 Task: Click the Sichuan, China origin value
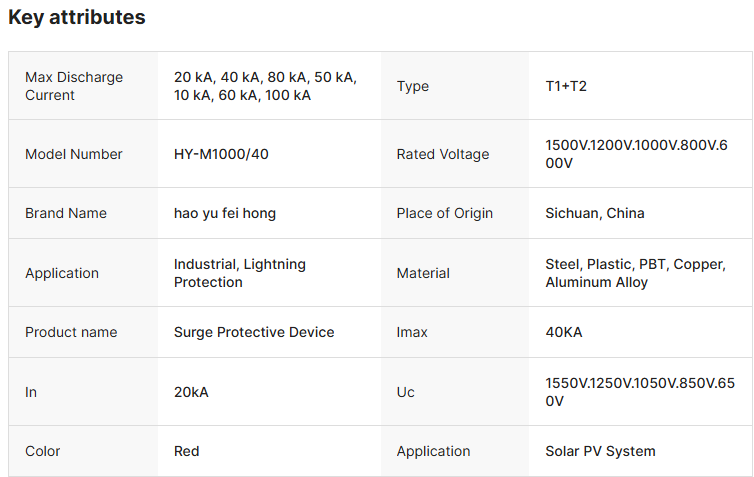(595, 213)
